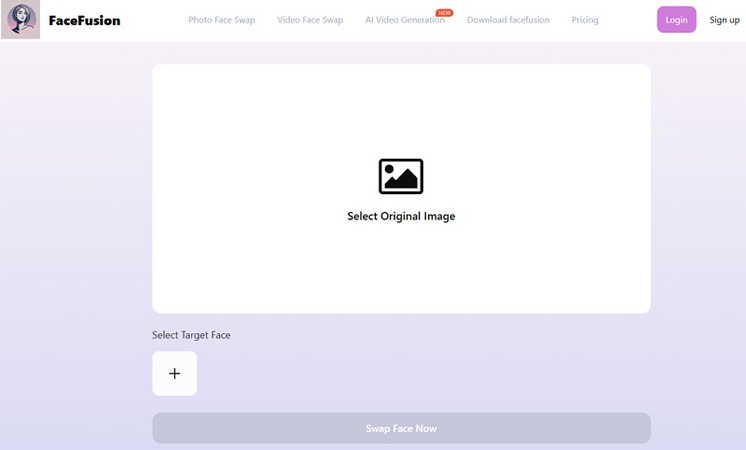Click the red NEW badge
The image size is (746, 450).
point(444,13)
